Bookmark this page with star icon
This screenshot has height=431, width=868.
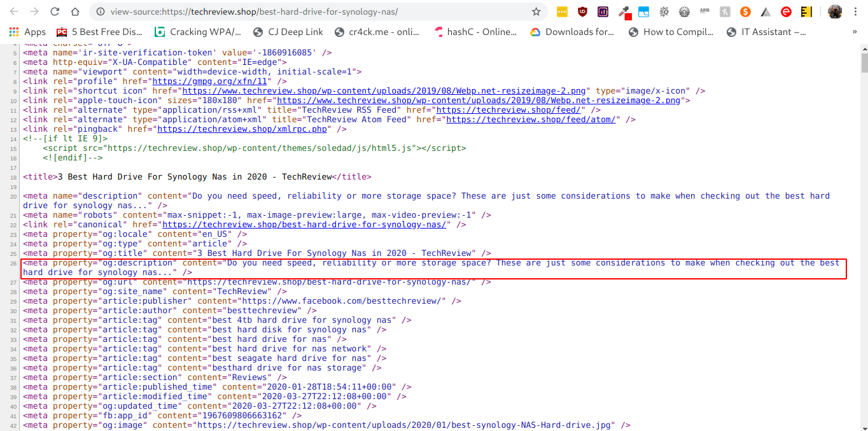coord(536,11)
